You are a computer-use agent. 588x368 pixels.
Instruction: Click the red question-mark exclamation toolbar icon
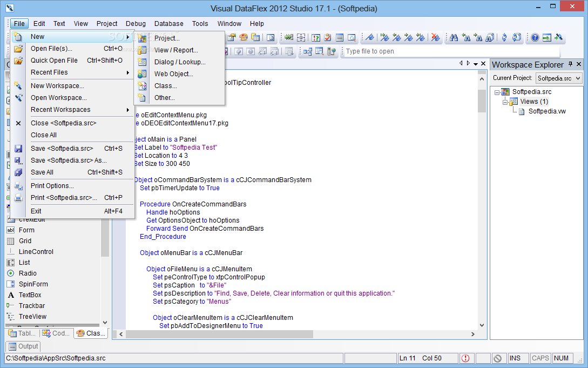coord(316,37)
